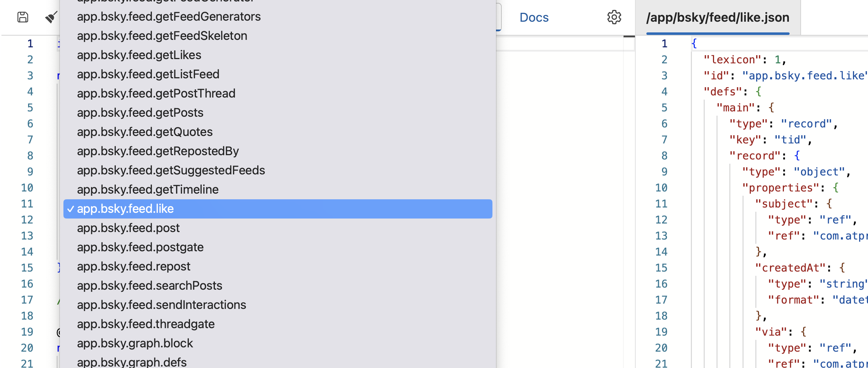Screen dimensions: 868x368
Task: Choose app.bsky.feed.repost from the list
Action: tap(134, 267)
